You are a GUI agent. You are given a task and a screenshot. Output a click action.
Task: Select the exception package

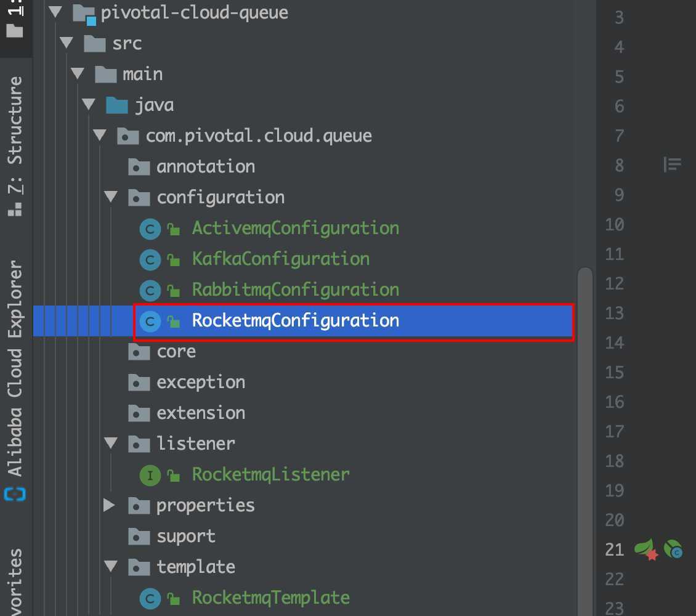tap(200, 383)
